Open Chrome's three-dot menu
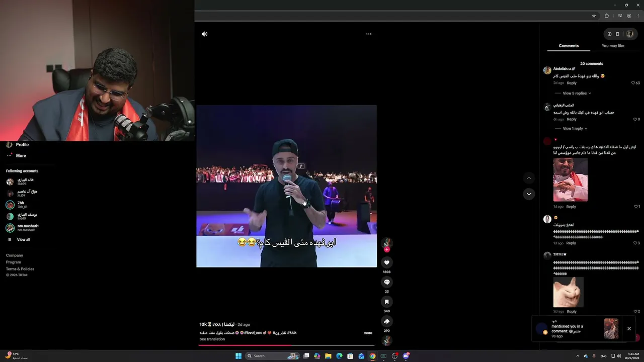The width and height of the screenshot is (644, 362). tap(637, 16)
